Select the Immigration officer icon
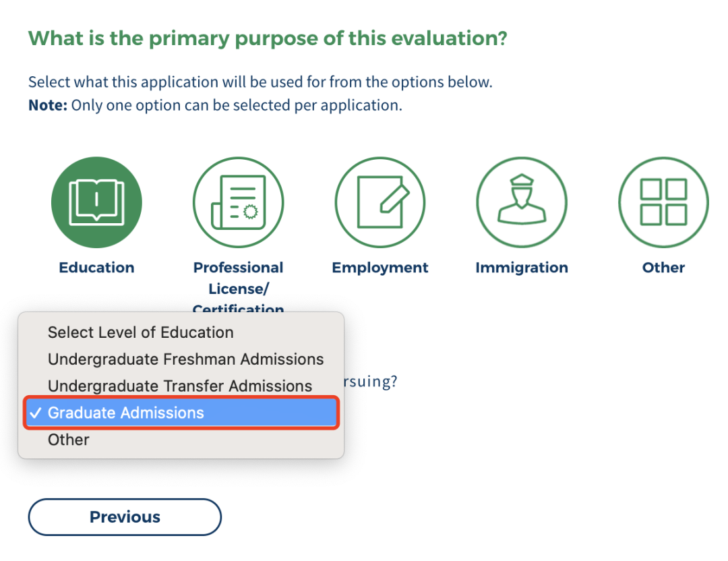 [x=522, y=202]
